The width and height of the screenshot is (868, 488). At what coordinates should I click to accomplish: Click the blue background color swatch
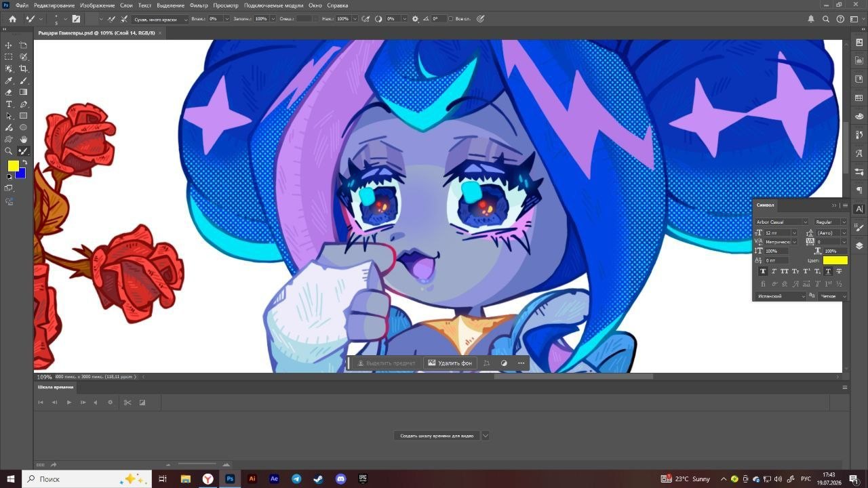pyautogui.click(x=22, y=174)
